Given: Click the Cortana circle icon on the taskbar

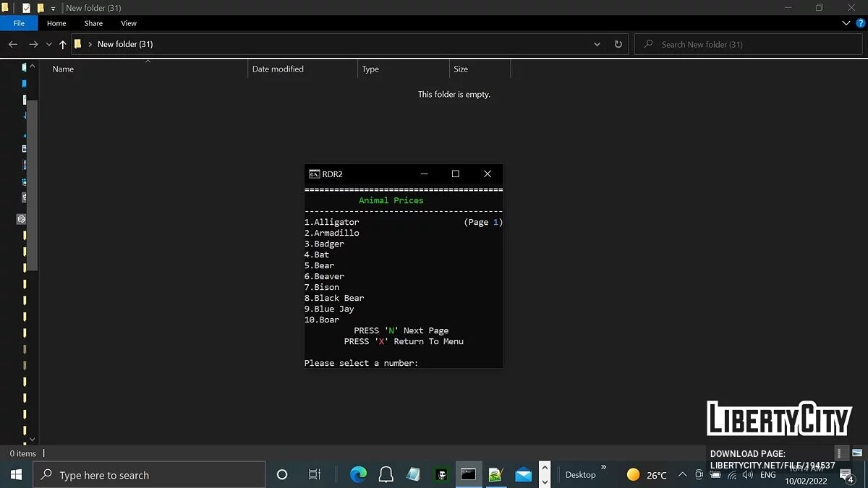Looking at the screenshot, I should pos(282,474).
